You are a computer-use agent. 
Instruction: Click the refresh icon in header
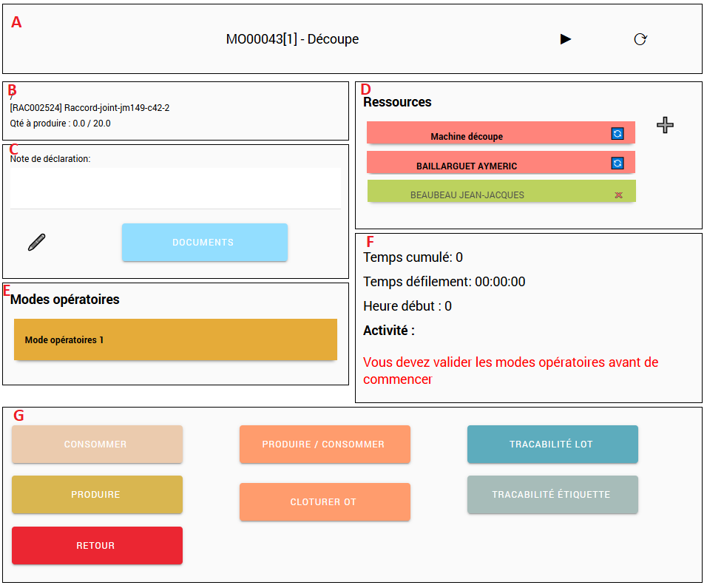pyautogui.click(x=640, y=39)
